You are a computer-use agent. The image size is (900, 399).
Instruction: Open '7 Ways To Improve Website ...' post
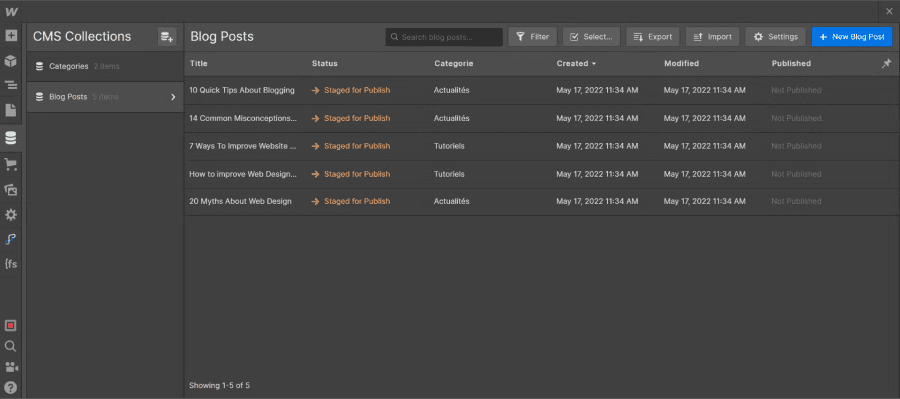coord(243,146)
